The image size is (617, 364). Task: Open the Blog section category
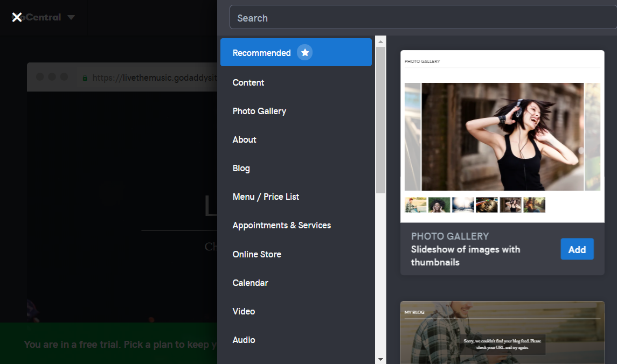pos(241,168)
